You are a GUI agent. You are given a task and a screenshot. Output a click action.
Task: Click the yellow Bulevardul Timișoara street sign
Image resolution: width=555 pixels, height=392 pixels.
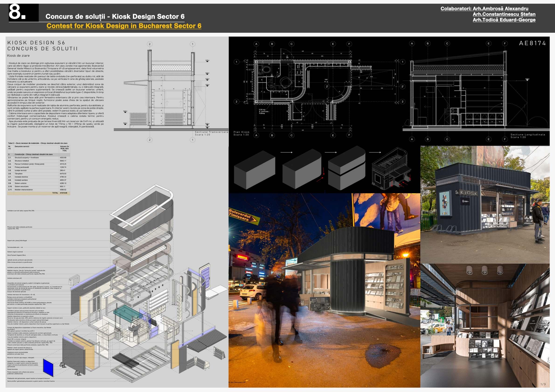pyautogui.click(x=244, y=216)
